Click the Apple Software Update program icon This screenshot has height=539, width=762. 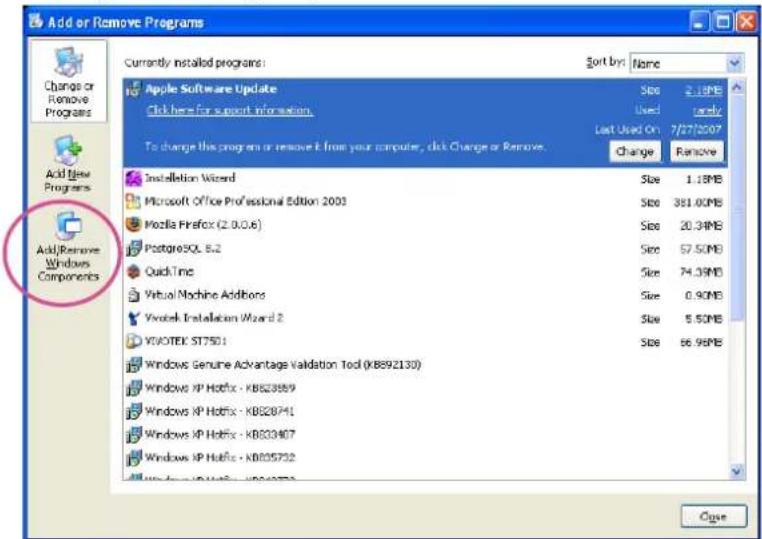(x=133, y=89)
